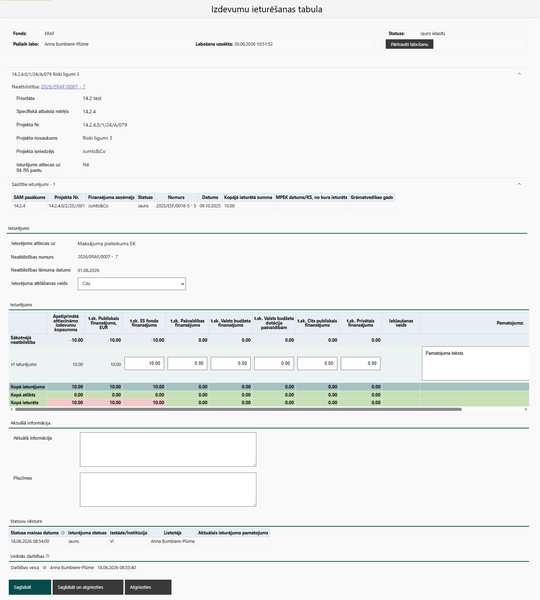Collapse the Saistītie ieturējumi section

(519, 184)
